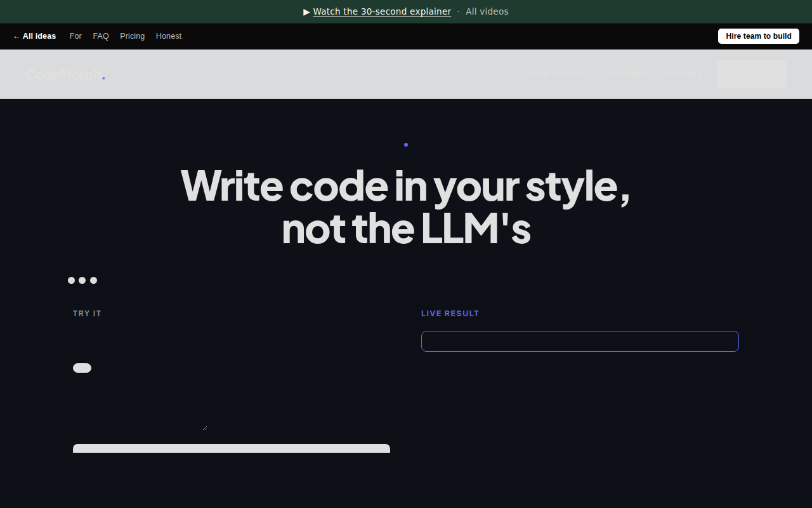Image resolution: width=812 pixels, height=508 pixels.
Task: Click the third window dot of the demo panel
Action: [x=94, y=280]
